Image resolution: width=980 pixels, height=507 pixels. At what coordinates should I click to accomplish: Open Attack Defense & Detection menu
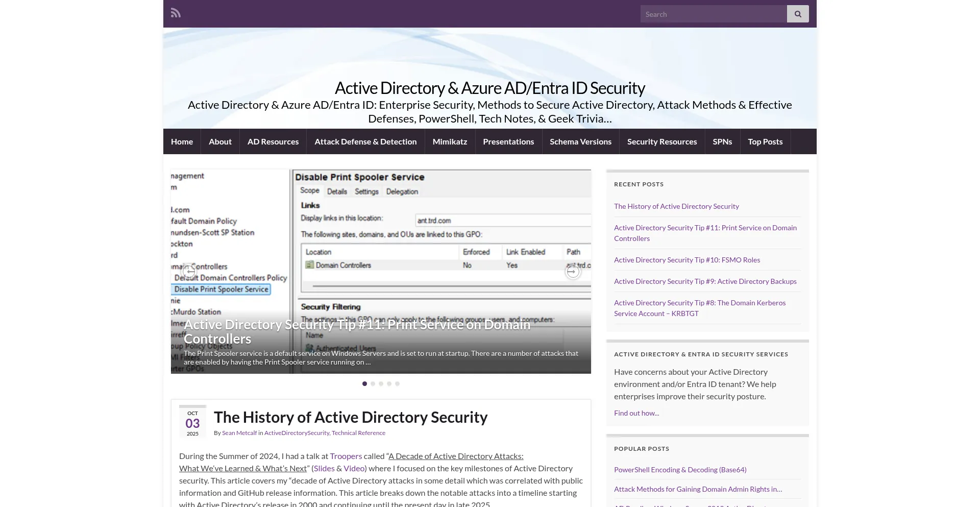[365, 141]
